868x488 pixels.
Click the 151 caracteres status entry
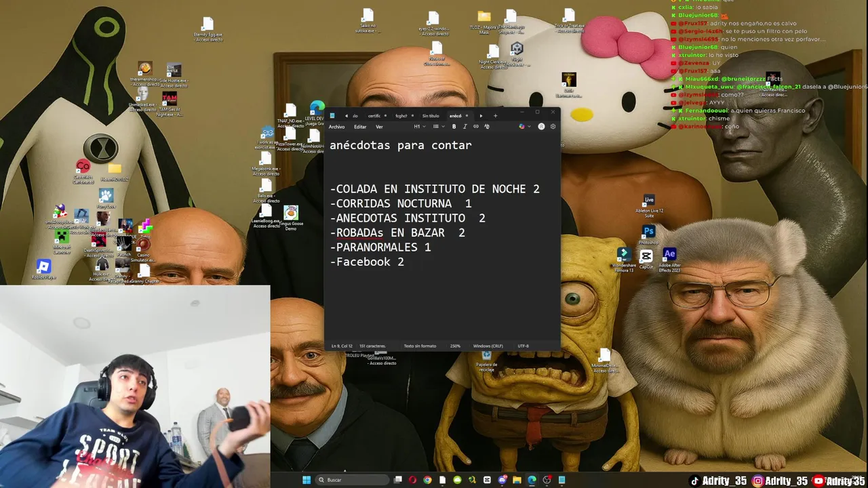pyautogui.click(x=372, y=346)
